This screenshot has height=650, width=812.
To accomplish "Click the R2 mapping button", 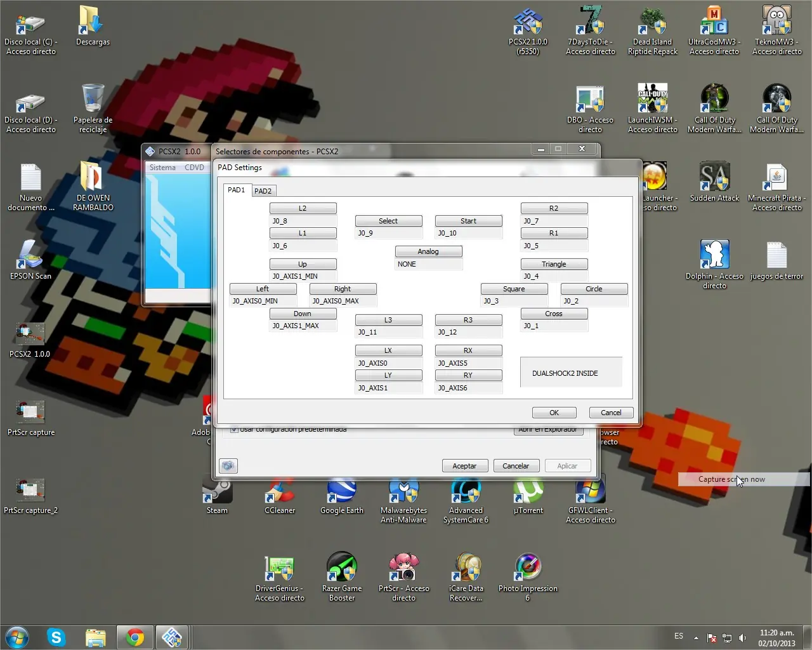I will pyautogui.click(x=554, y=208).
